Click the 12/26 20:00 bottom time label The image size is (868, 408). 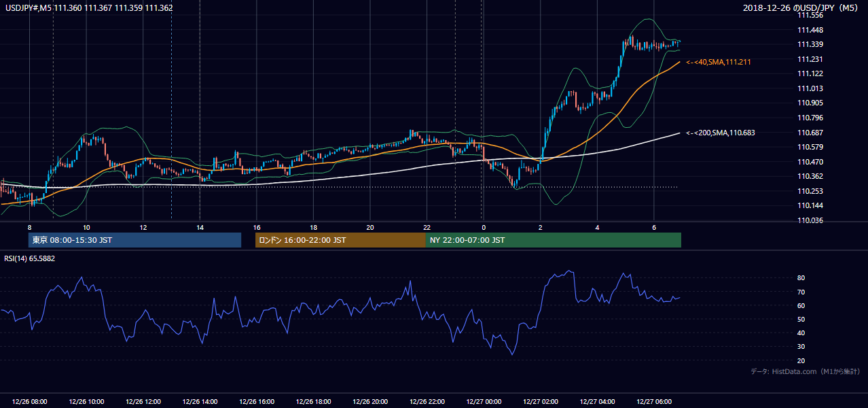click(370, 402)
